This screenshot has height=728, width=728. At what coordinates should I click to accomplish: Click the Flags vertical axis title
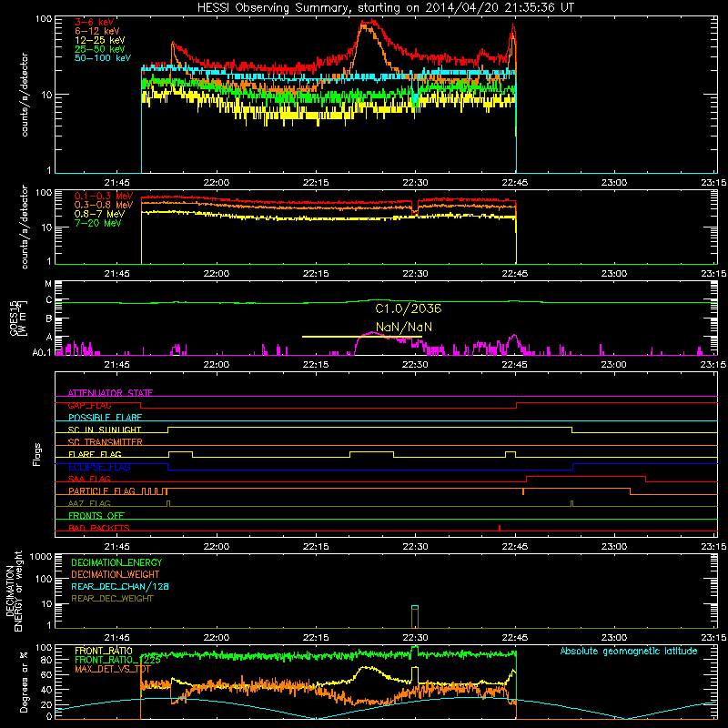tap(36, 454)
